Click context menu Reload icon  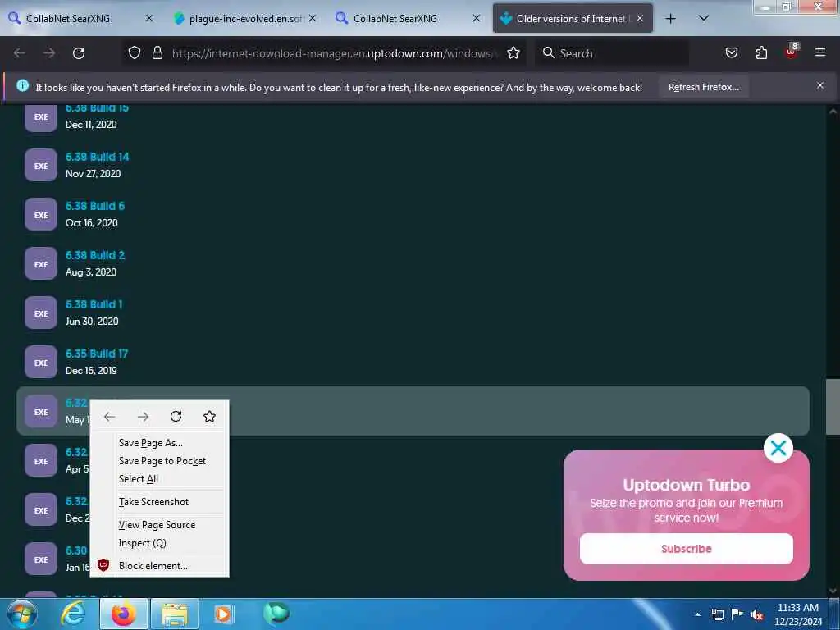176,416
